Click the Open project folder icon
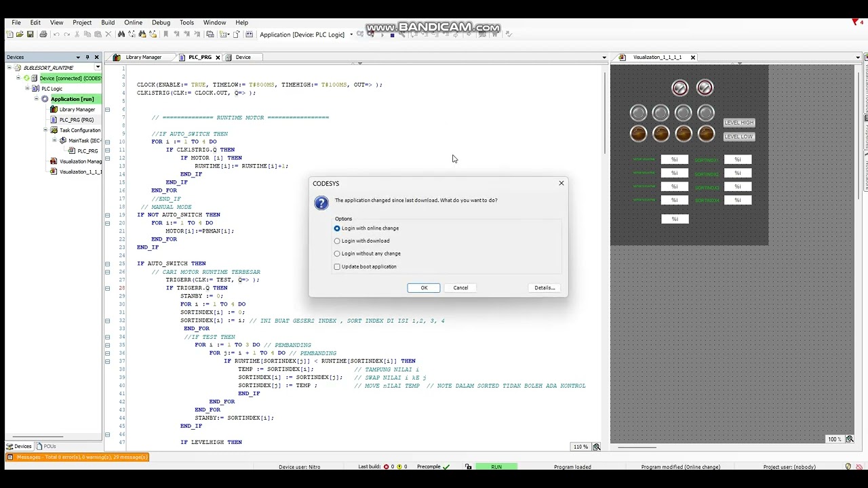868x488 pixels. [20, 35]
